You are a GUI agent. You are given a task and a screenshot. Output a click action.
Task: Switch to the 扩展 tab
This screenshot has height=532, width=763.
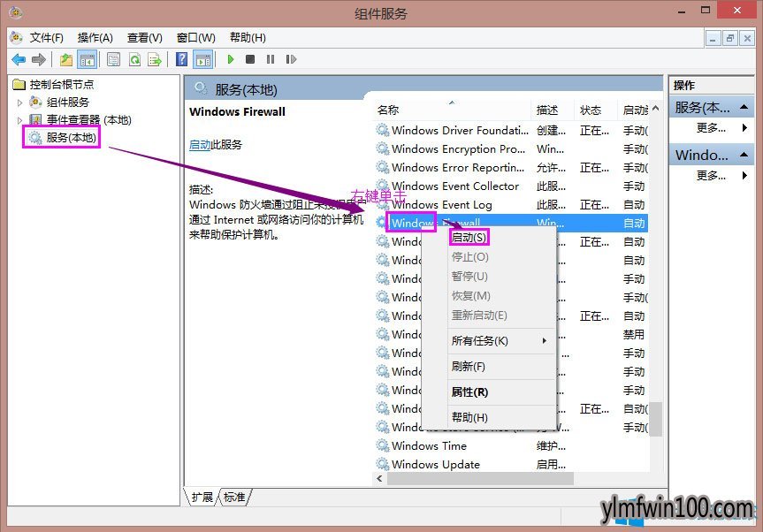tap(202, 497)
